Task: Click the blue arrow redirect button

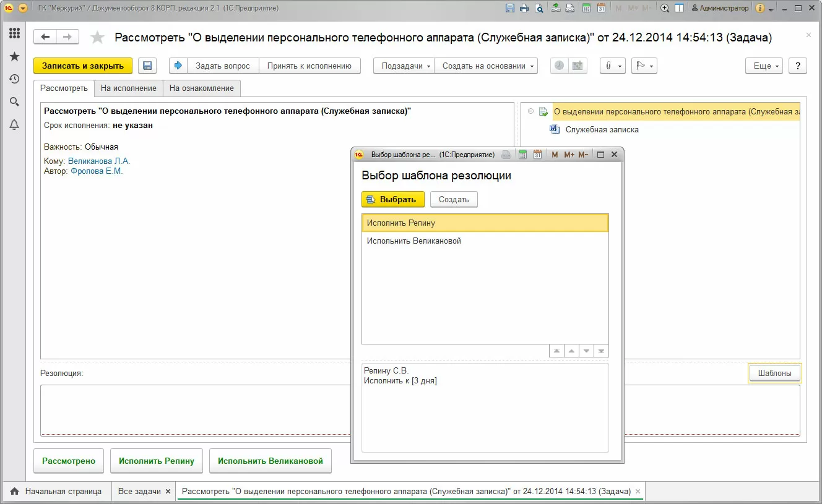Action: point(178,66)
